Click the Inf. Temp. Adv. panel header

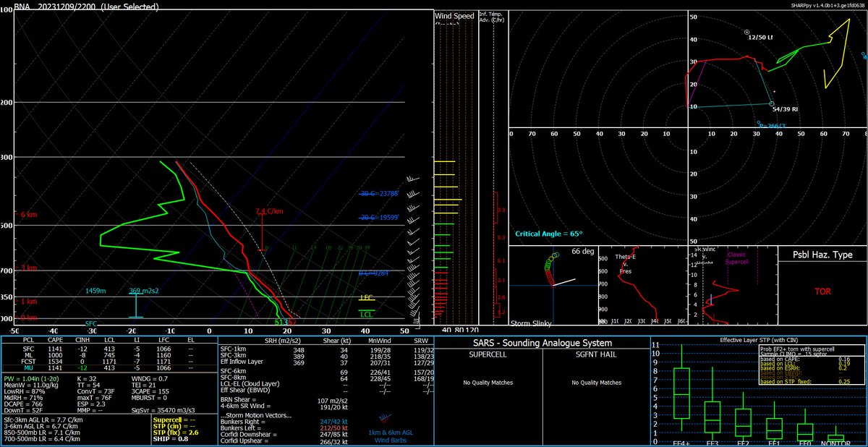pyautogui.click(x=493, y=17)
